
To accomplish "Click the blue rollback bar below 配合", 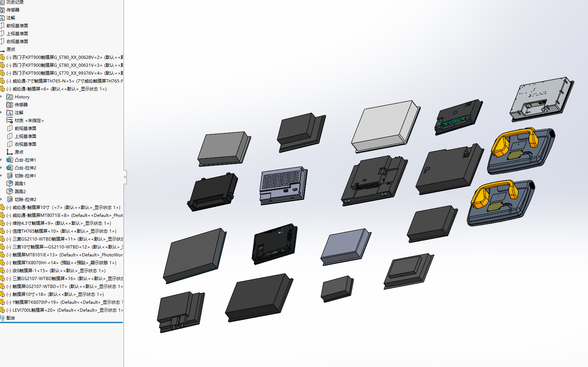I will [x=61, y=322].
